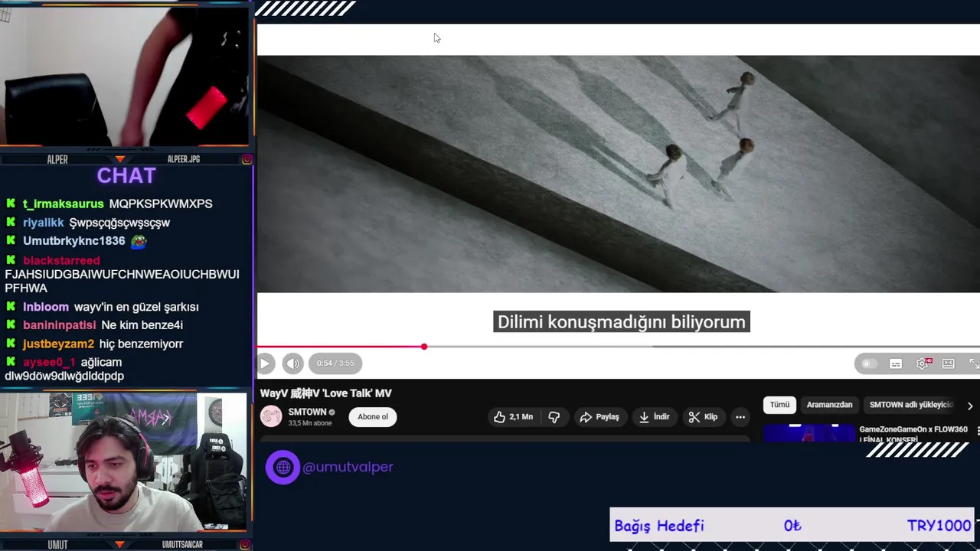
Task: Click the dislike thumbs-down icon
Action: (554, 416)
